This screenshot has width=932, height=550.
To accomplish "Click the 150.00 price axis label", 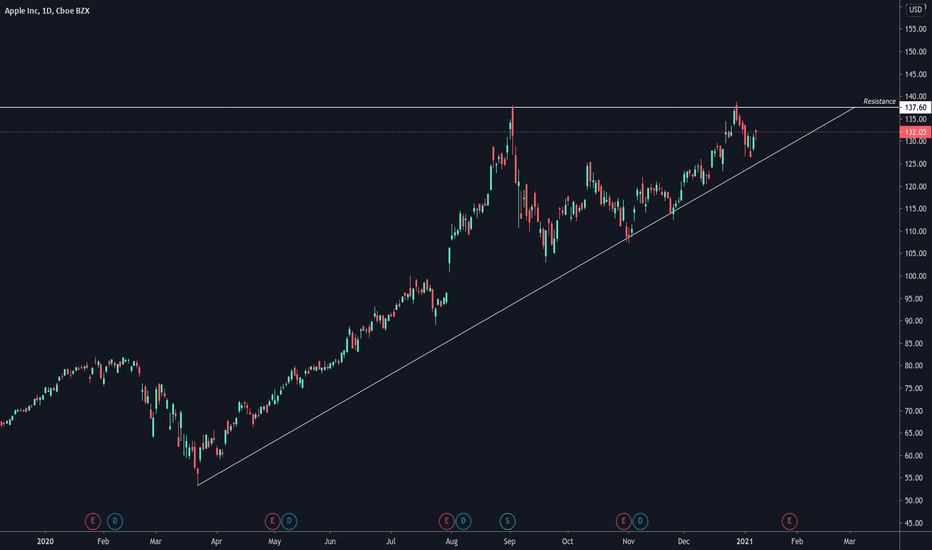I will click(x=915, y=52).
